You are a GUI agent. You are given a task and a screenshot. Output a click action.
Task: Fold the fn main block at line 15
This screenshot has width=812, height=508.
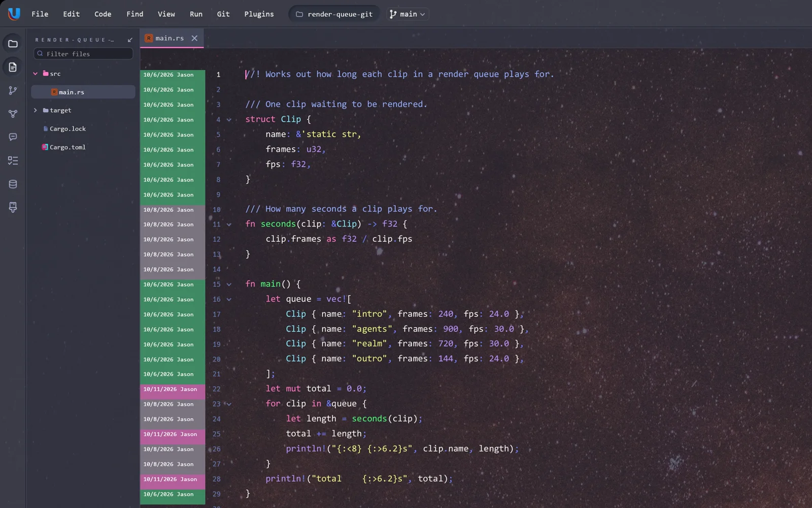pyautogui.click(x=229, y=284)
